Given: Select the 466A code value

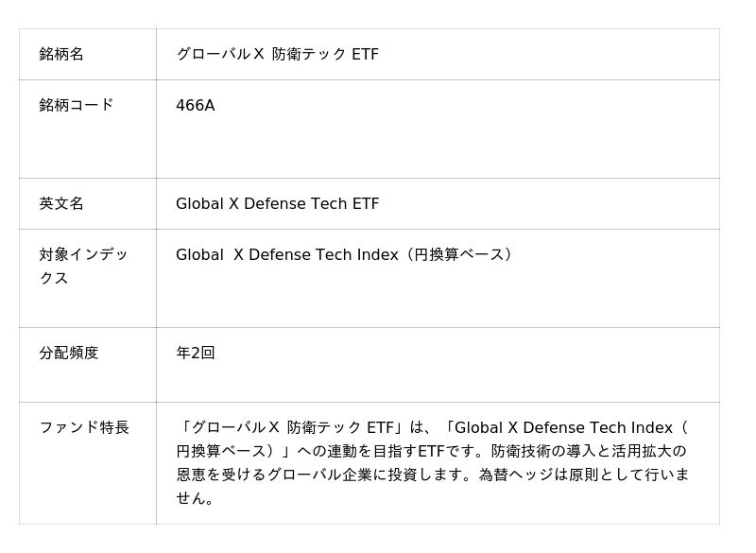Looking at the screenshot, I should point(196,105).
